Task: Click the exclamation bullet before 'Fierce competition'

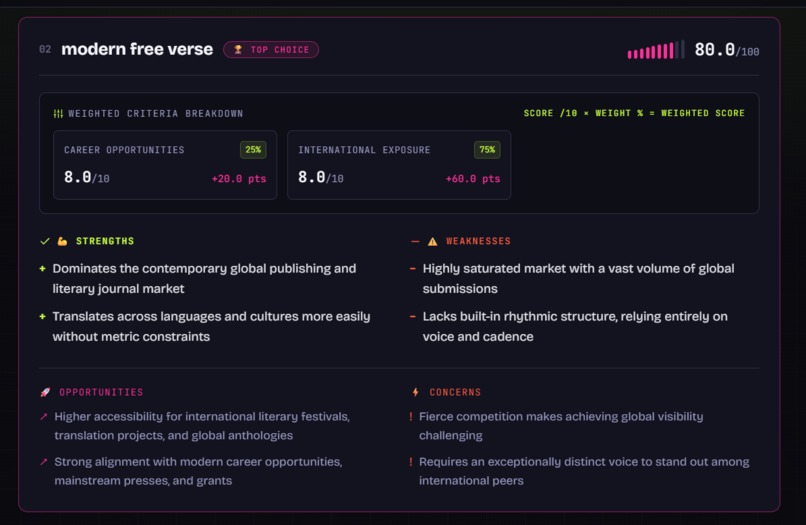Action: (x=411, y=417)
